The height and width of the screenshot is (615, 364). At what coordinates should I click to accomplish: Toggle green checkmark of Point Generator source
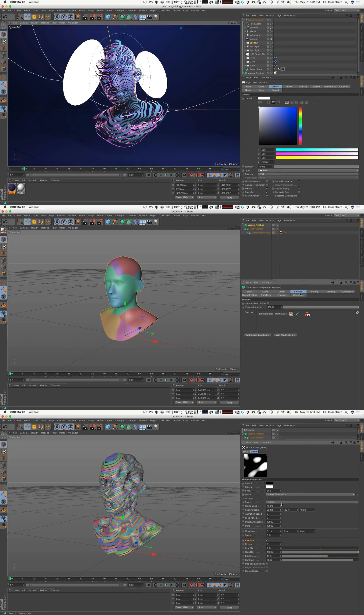[x=297, y=314]
